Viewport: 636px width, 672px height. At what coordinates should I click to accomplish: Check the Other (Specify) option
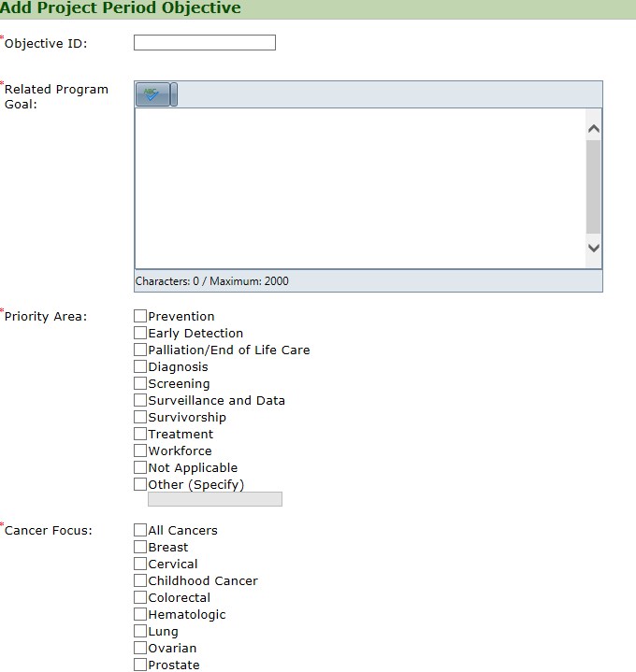(x=140, y=484)
